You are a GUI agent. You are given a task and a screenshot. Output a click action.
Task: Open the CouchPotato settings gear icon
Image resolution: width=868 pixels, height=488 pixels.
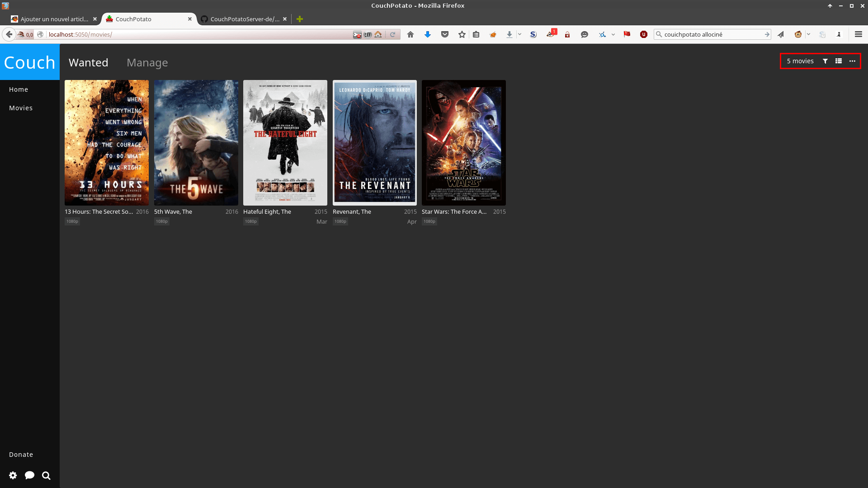click(13, 475)
